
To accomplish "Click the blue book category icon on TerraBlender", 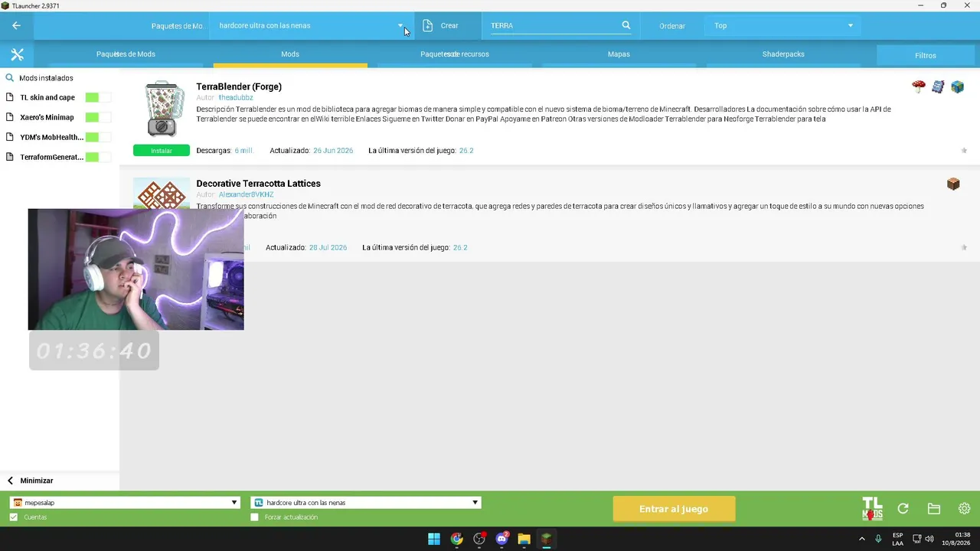I will [938, 86].
